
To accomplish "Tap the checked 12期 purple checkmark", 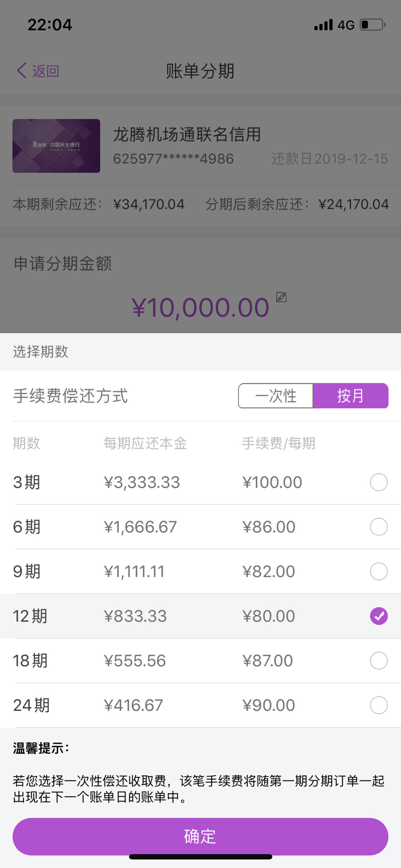I will pos(379,616).
